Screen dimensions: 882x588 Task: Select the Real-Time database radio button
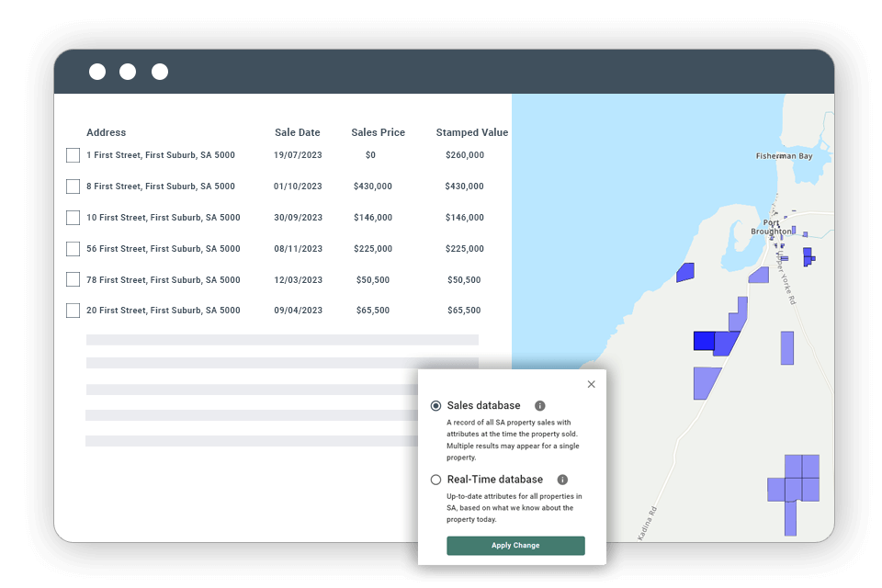coord(435,479)
